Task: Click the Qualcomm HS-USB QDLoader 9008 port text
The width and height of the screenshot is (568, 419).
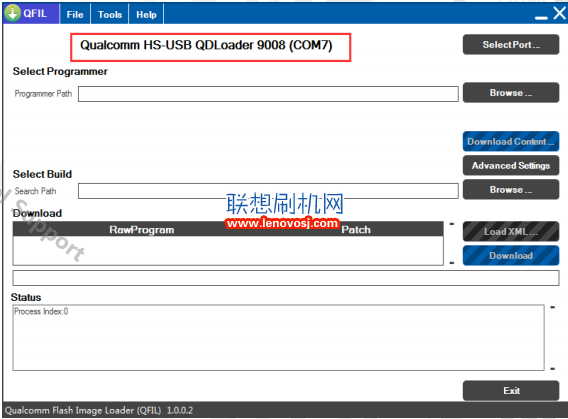Action: (206, 45)
